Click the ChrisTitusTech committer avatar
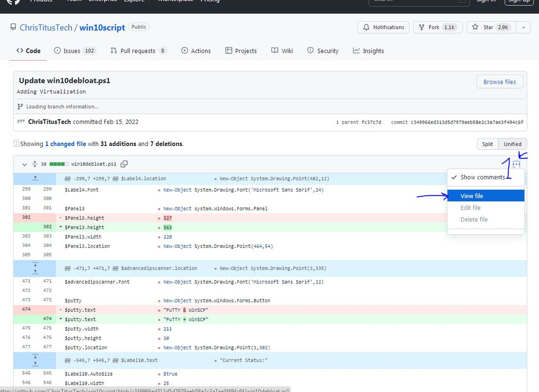The image size is (539, 392). click(x=21, y=122)
